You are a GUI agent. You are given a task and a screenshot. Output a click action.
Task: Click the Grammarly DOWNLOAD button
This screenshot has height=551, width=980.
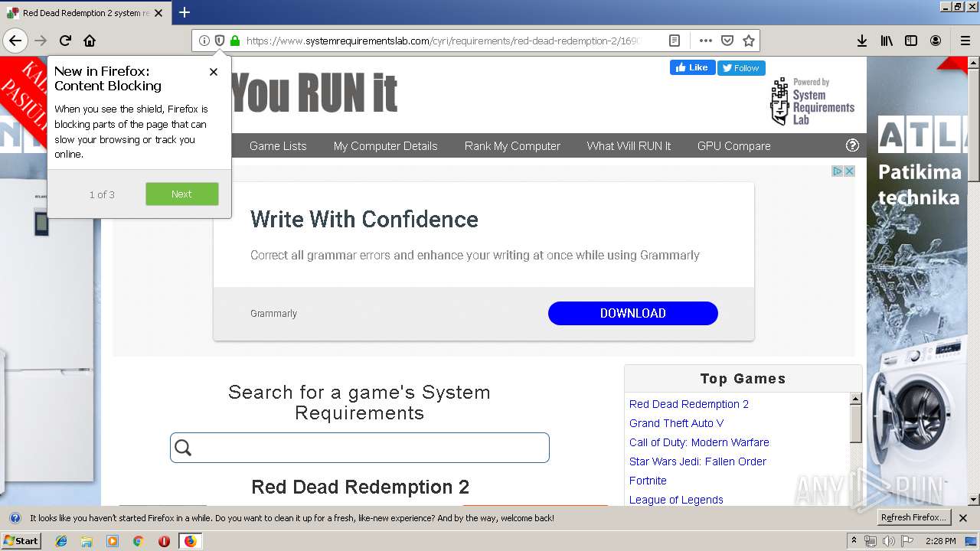coord(633,313)
